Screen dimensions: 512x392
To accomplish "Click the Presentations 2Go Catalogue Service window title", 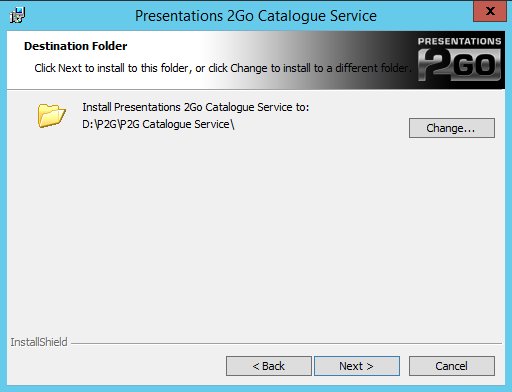I will [x=256, y=16].
